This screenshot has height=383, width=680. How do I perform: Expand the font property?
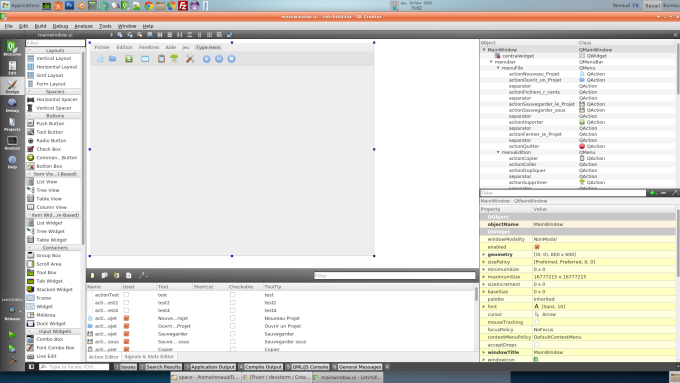click(484, 307)
